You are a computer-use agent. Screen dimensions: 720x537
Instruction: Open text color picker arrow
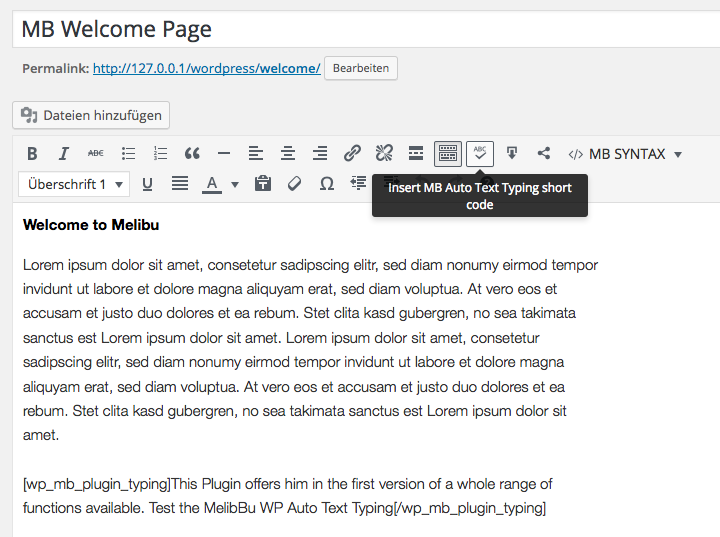coord(235,185)
